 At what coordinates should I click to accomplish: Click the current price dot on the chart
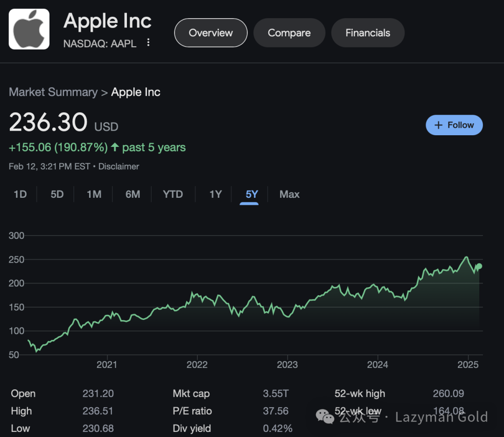coord(479,266)
